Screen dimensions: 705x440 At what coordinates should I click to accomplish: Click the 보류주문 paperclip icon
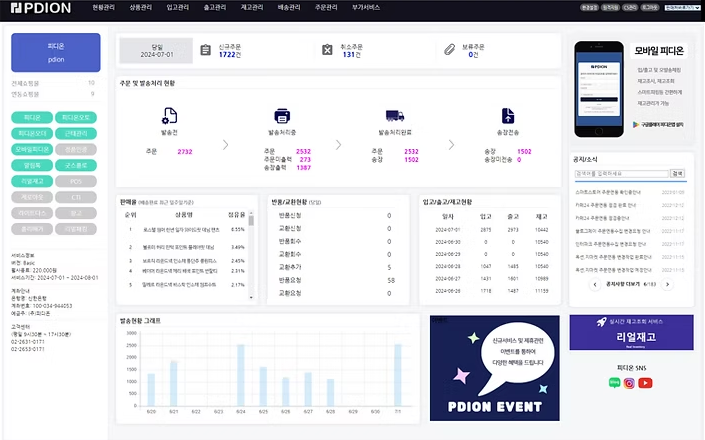[x=450, y=50]
